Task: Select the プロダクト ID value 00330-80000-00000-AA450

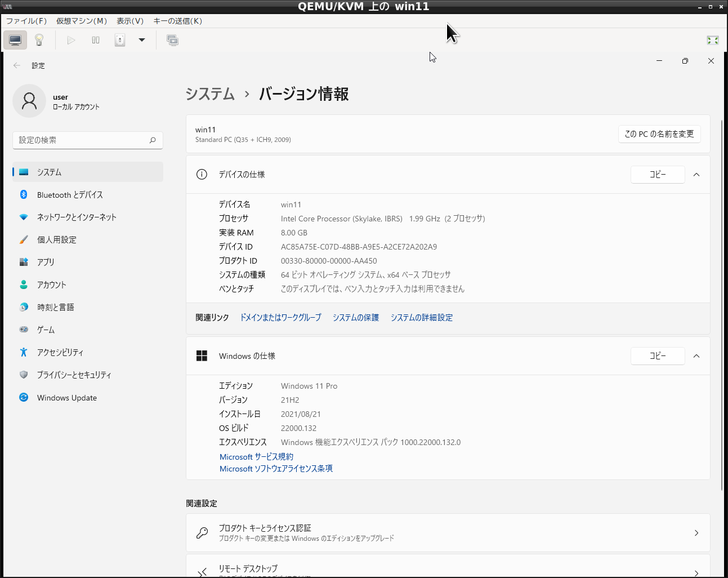Action: coord(329,261)
